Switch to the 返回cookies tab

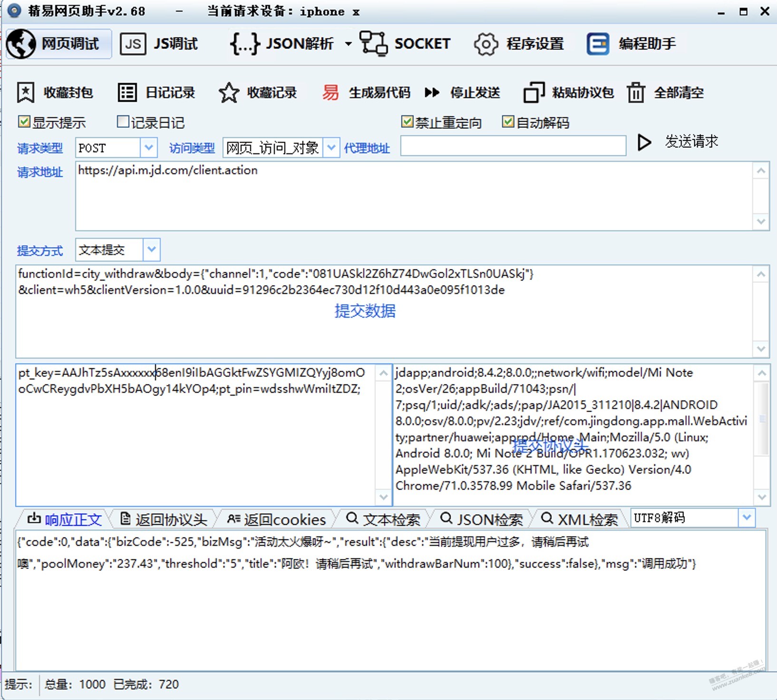(276, 519)
